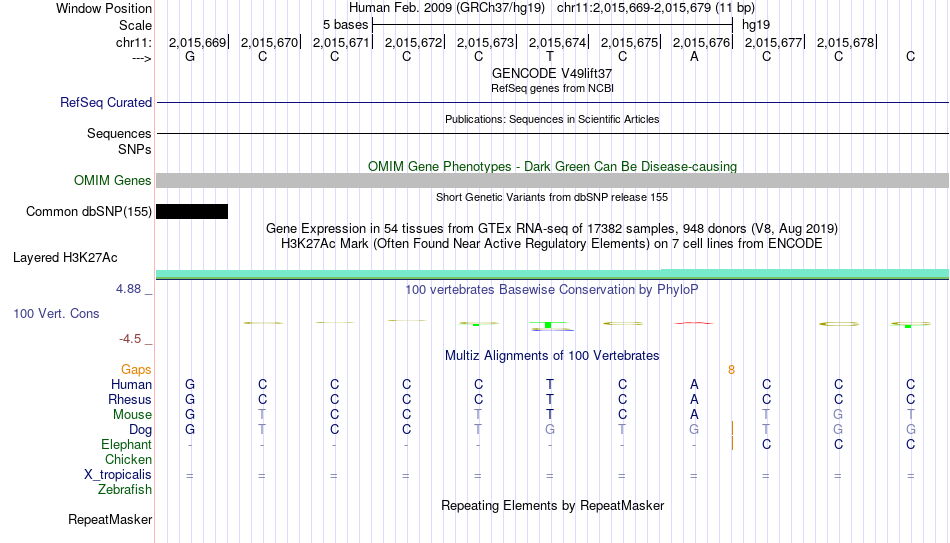Image resolution: width=950 pixels, height=543 pixels.
Task: Click the orange gap count 8
Action: [731, 370]
